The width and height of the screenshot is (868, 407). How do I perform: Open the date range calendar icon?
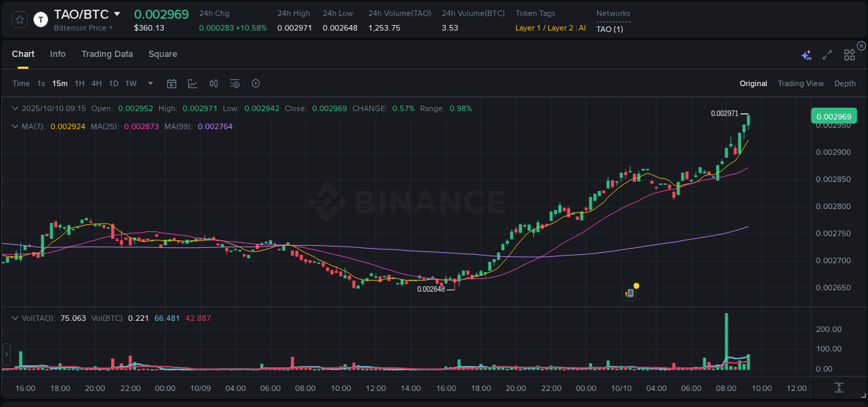pyautogui.click(x=172, y=83)
